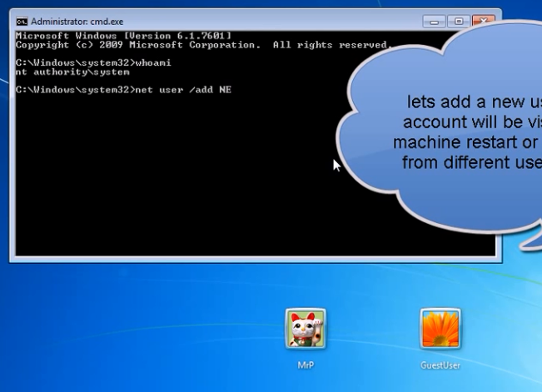Click the MrP user name label
The height and width of the screenshot is (392, 542).
click(x=306, y=365)
